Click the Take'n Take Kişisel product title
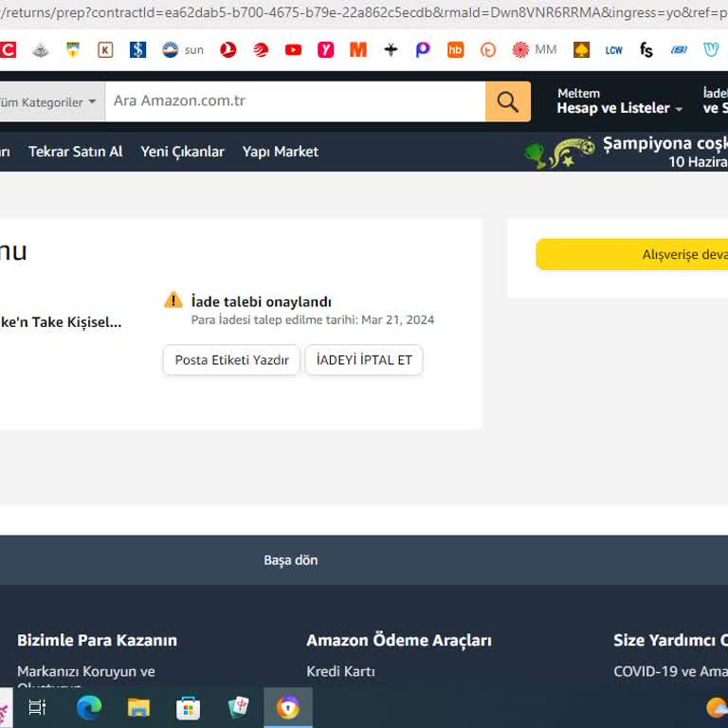728x728 pixels. pos(61,321)
